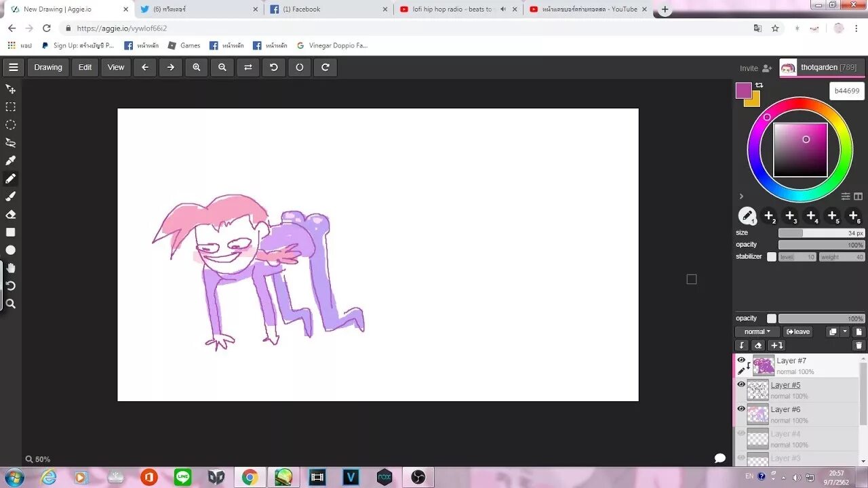Image resolution: width=868 pixels, height=488 pixels.
Task: Open the Drawing menu
Action: [x=48, y=67]
